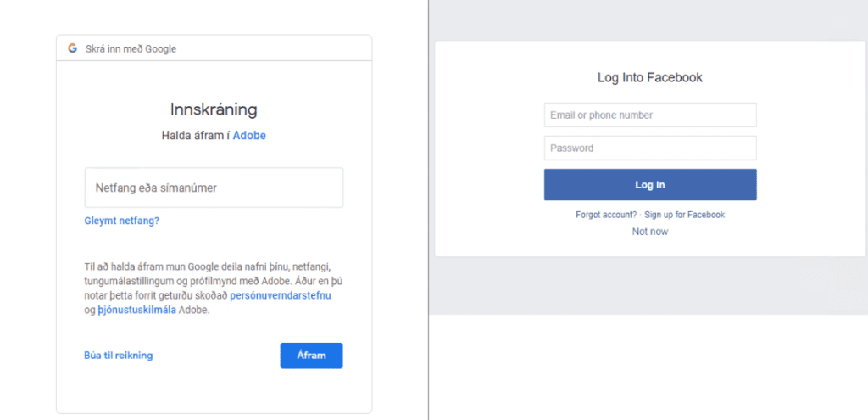This screenshot has width=868, height=420.
Task: Click the 'Halda áfram í' text
Action: click(195, 135)
